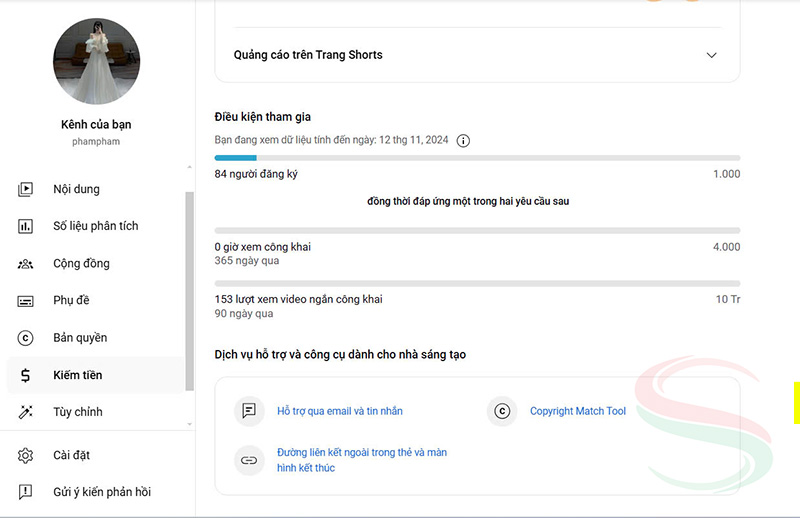Screen dimensions: 800x518
Task: Click the 84 người đăng ký text
Action: coord(256,174)
